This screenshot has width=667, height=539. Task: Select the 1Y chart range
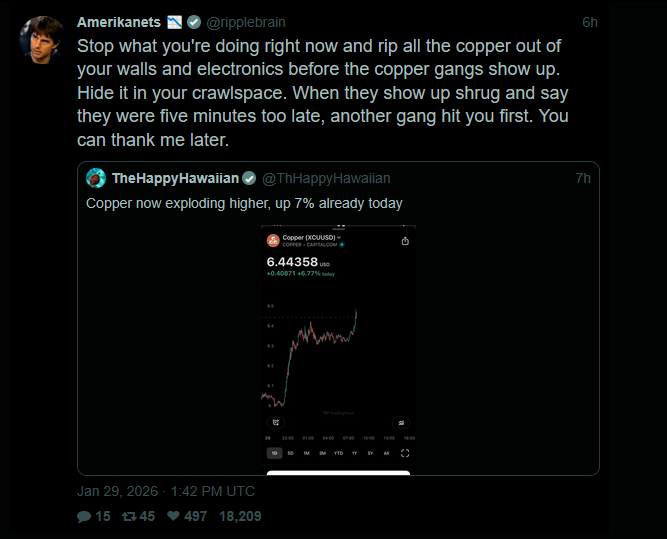tap(355, 453)
